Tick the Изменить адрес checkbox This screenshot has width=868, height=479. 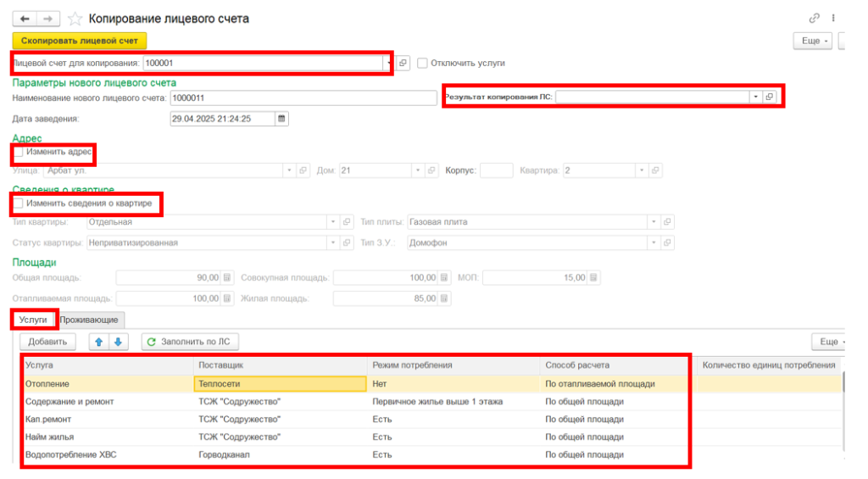click(x=19, y=152)
